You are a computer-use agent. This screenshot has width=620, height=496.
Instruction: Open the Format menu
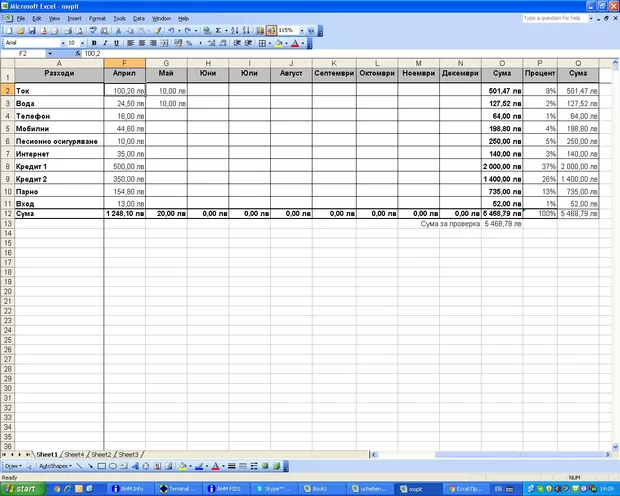click(97, 18)
